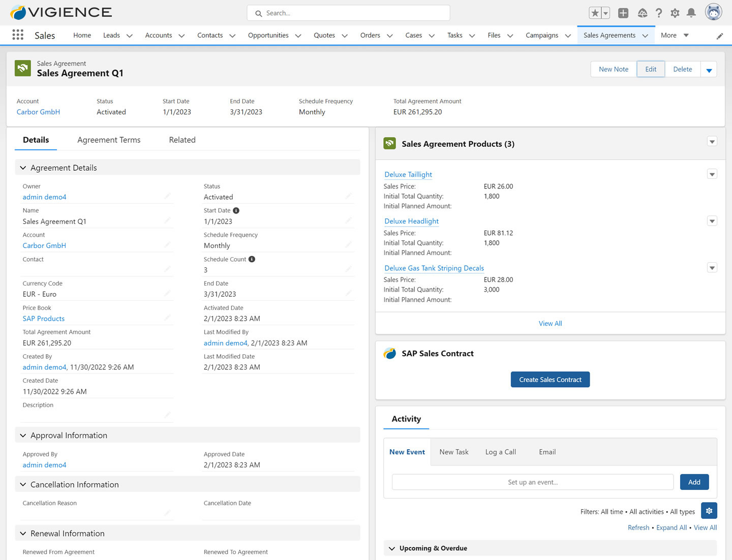Image resolution: width=732 pixels, height=560 pixels.
Task: Switch to the Related tab
Action: 182,140
